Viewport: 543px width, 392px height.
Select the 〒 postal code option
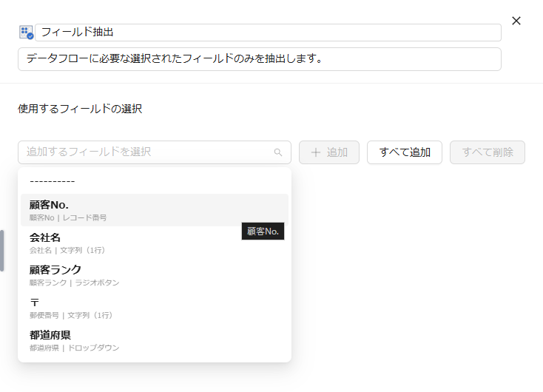click(x=155, y=308)
